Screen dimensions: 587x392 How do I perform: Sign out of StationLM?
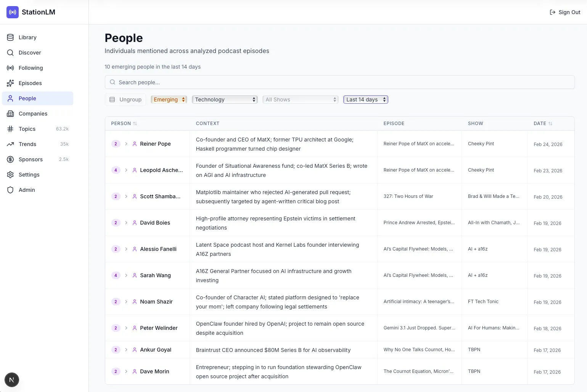point(565,12)
